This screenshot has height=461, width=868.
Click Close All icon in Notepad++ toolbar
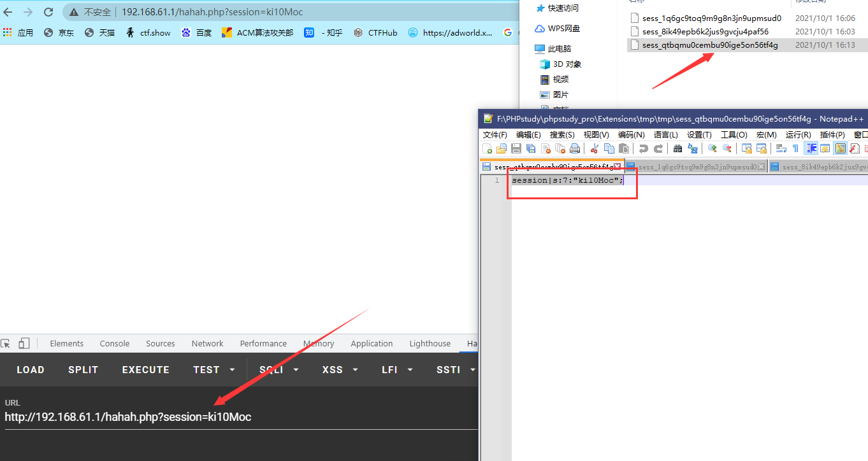click(561, 148)
